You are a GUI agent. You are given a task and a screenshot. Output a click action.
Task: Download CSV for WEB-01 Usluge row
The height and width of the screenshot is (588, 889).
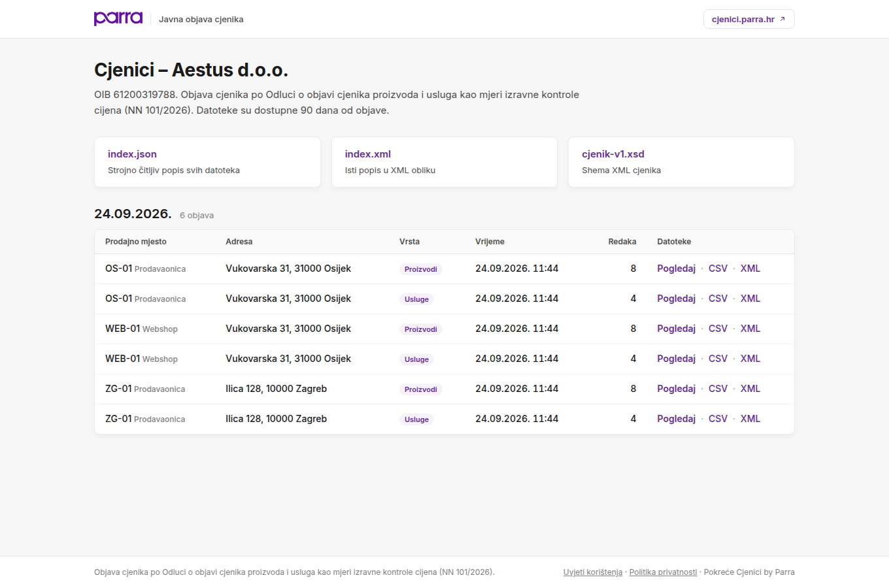point(718,359)
